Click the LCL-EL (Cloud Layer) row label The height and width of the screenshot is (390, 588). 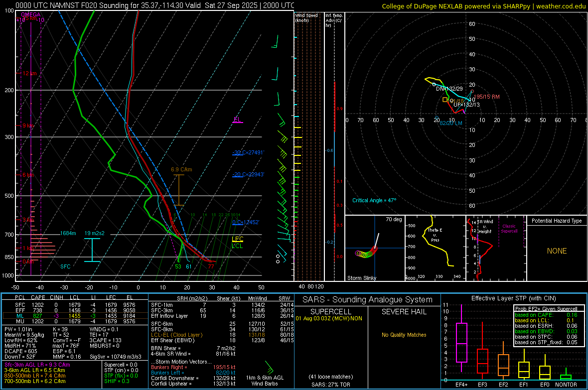(176, 335)
